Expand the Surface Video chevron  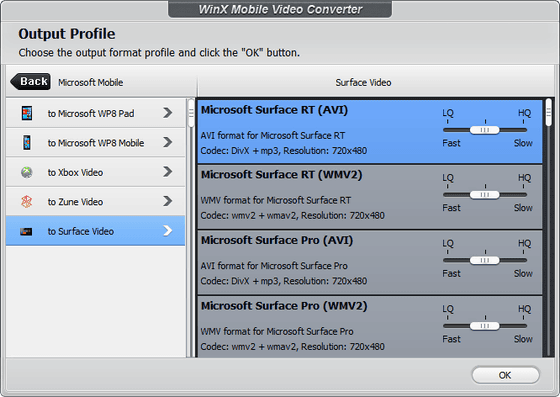[168, 231]
